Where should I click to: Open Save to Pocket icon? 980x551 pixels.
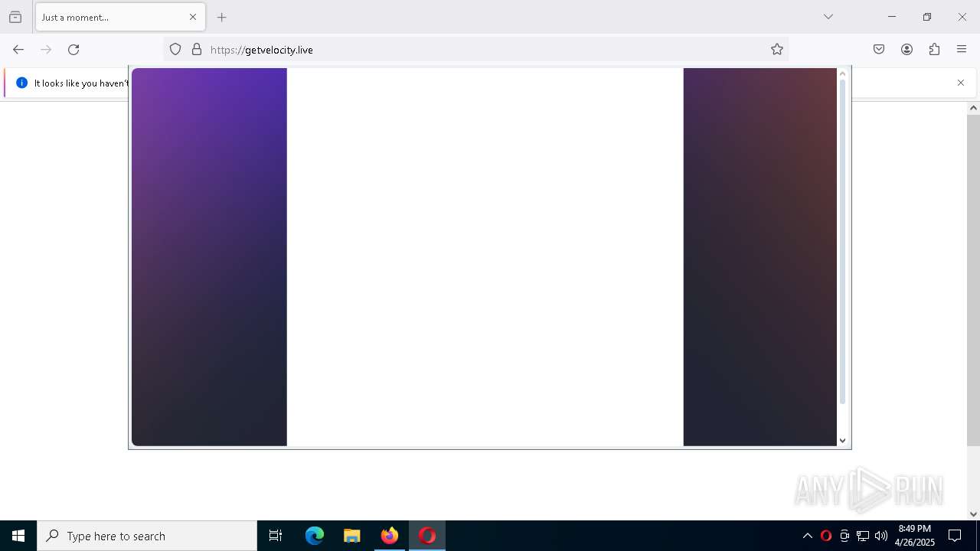tap(879, 50)
